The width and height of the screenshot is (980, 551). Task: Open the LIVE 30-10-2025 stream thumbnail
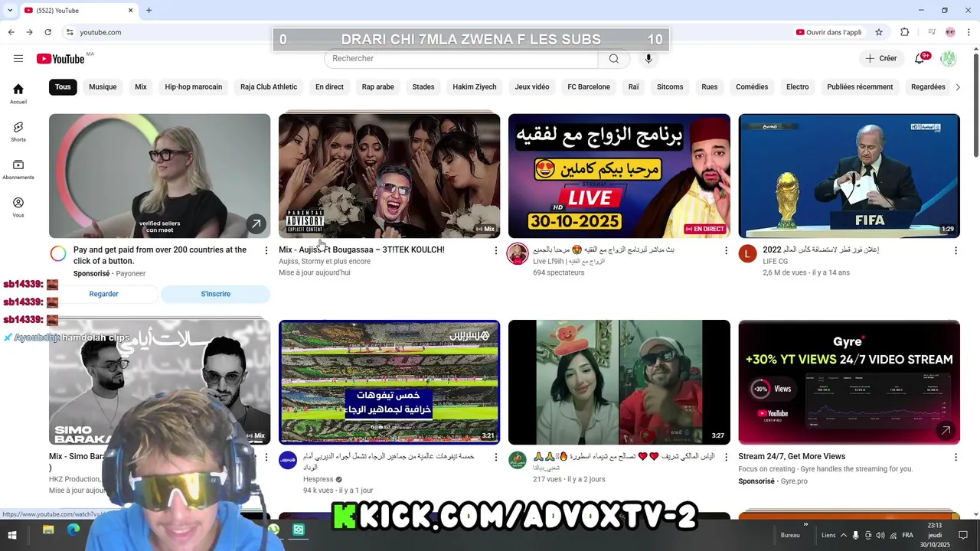pos(619,176)
